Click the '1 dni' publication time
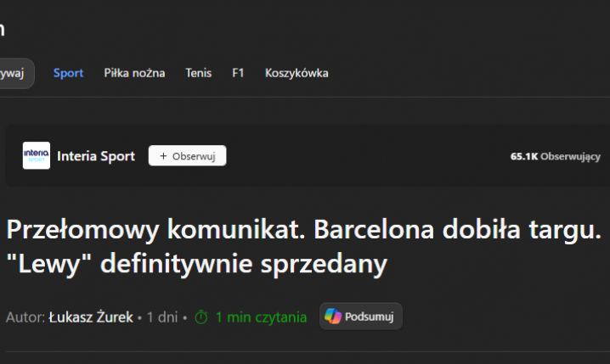 pos(162,317)
